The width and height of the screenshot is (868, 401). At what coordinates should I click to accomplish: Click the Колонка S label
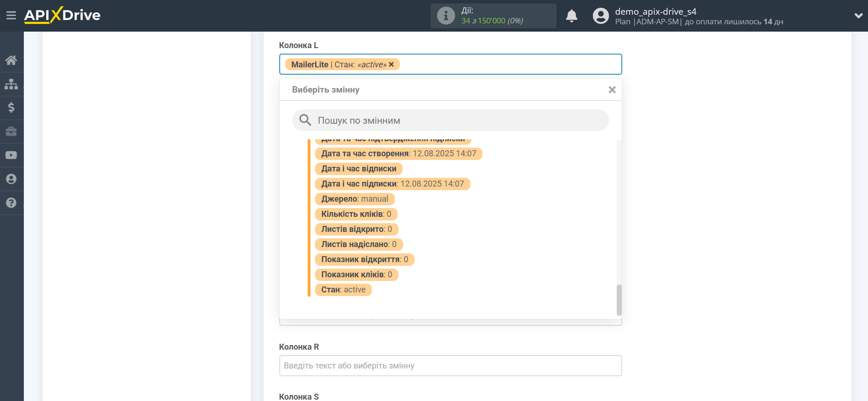[x=299, y=396]
